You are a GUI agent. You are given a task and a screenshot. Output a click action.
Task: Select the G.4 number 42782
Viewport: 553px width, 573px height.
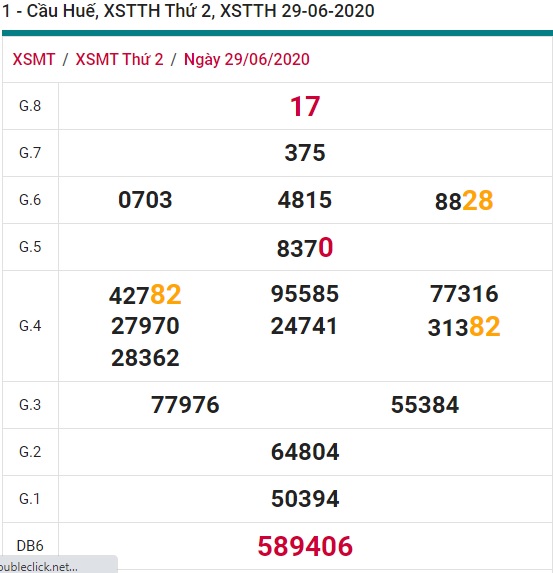pyautogui.click(x=145, y=295)
